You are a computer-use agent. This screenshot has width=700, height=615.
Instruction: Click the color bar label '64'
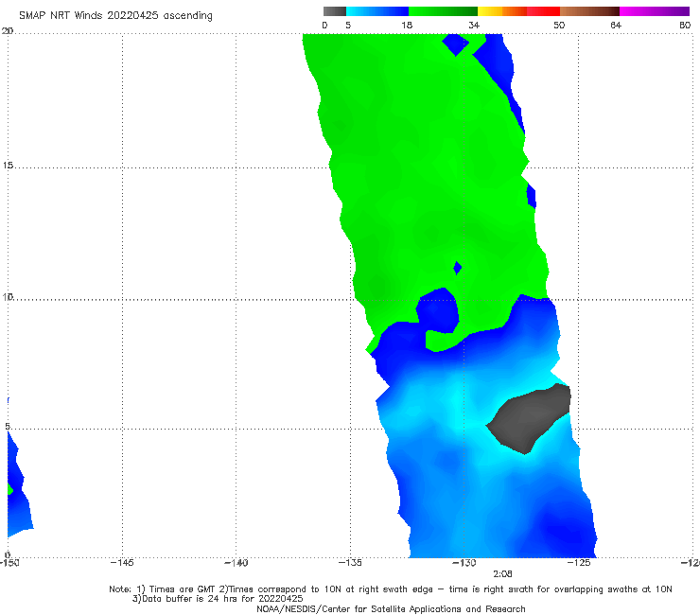[x=616, y=26]
